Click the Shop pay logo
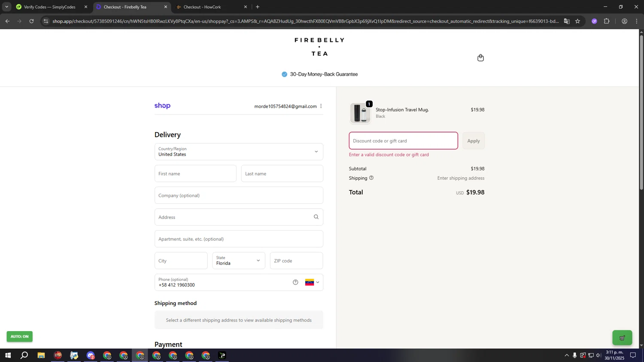 162,106
